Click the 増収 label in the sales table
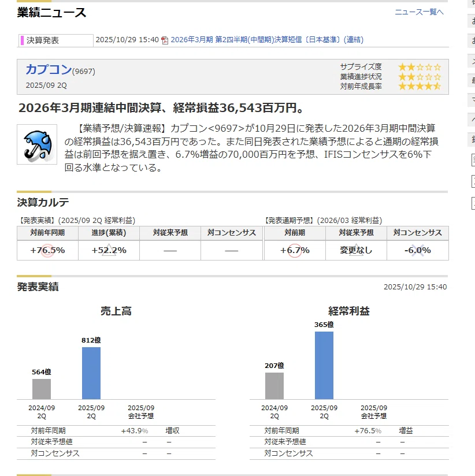Image resolution: width=475 pixels, height=476 pixels. point(173,431)
